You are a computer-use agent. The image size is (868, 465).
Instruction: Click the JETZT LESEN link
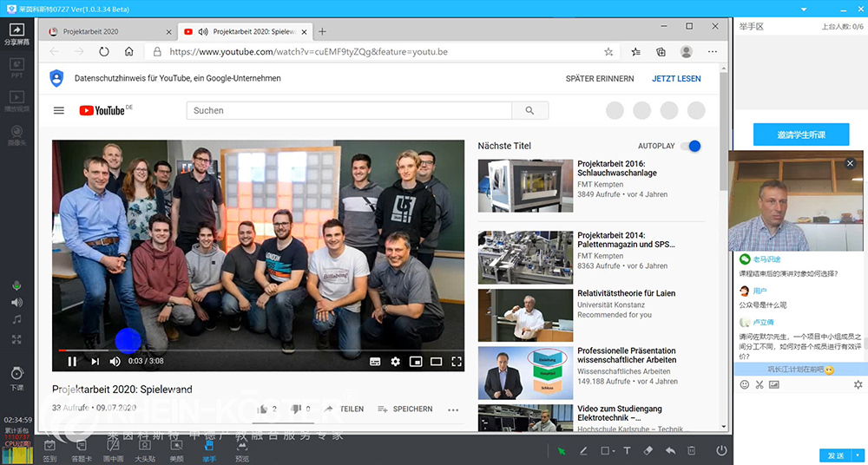point(676,79)
